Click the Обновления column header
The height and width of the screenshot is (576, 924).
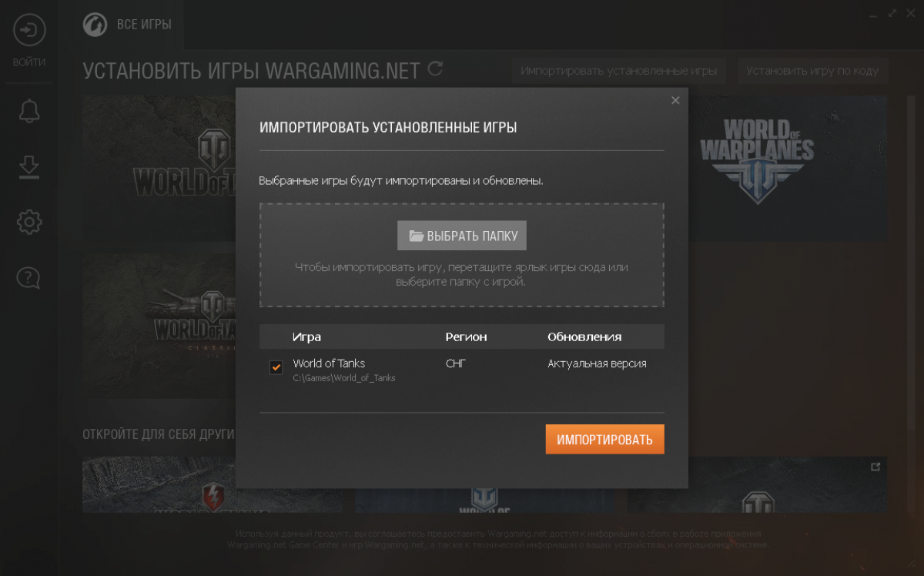point(584,337)
